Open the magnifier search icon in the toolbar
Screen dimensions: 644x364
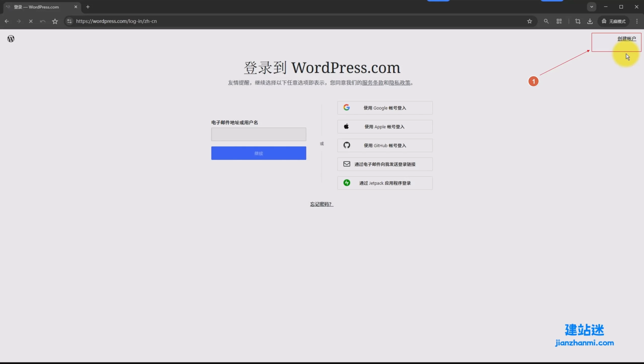(x=546, y=21)
